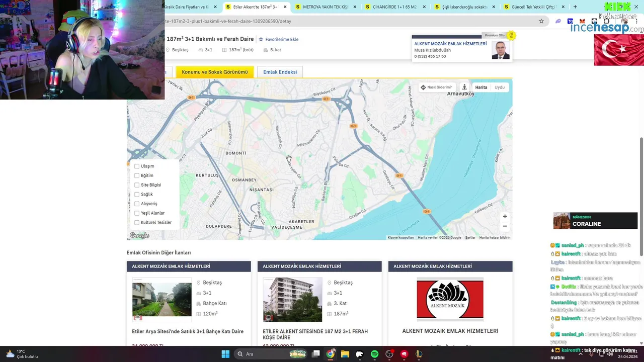The height and width of the screenshot is (362, 644).
Task: Close the Etiler Alkent'te 187m² tab
Action: click(285, 7)
